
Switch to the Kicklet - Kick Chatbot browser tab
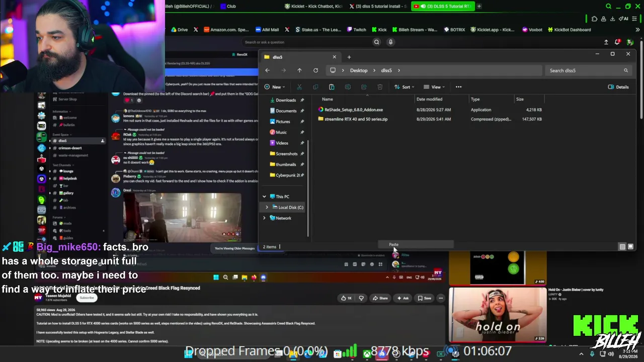pos(313,6)
